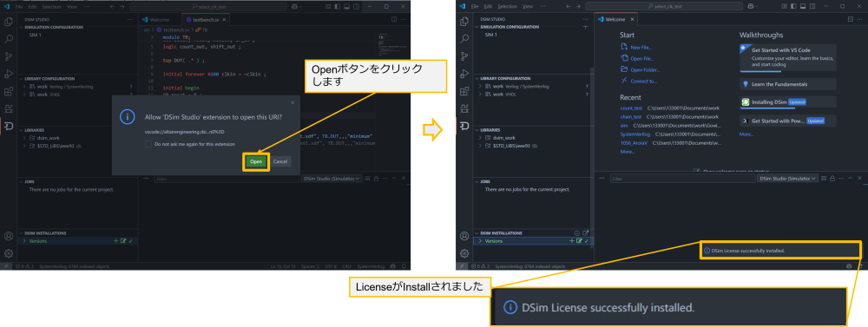Viewport: 868px width, 327px height.
Task: Select Connect to... remote icon under Start
Action: click(x=624, y=81)
